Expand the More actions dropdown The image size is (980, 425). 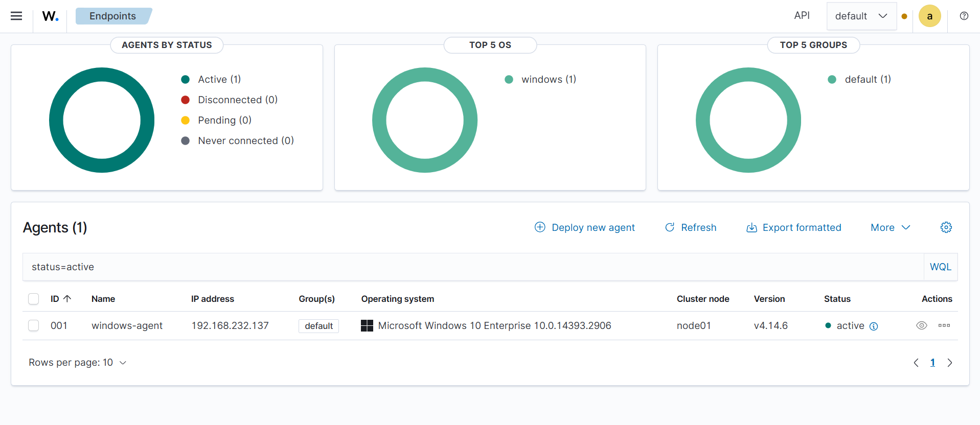point(890,227)
